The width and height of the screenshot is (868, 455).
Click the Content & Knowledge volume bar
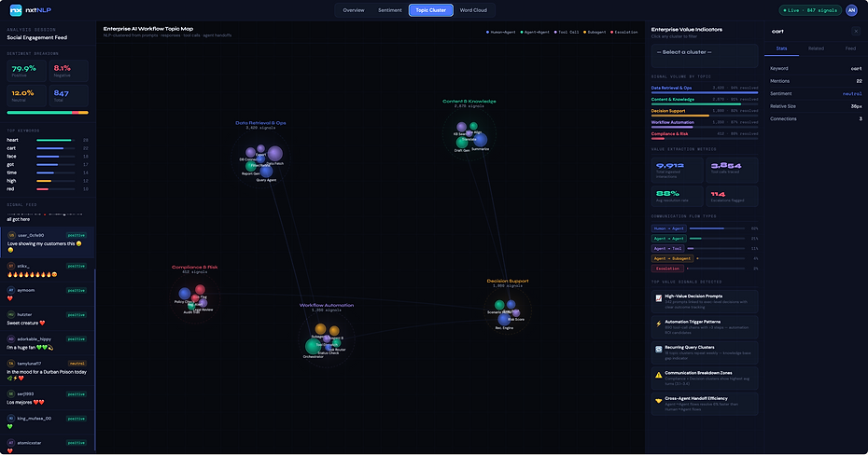(705, 103)
